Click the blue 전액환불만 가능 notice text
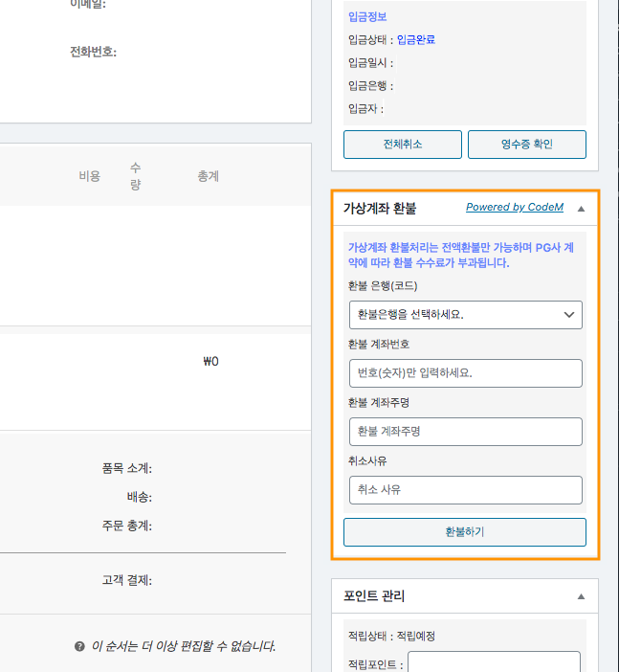Image resolution: width=619 pixels, height=672 pixels. click(x=460, y=255)
